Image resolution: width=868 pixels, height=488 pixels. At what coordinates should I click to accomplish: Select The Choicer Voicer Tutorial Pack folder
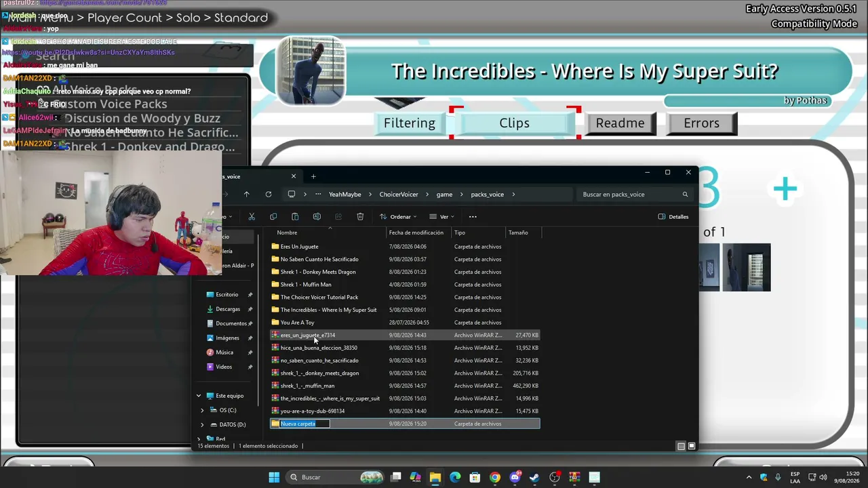click(405, 297)
